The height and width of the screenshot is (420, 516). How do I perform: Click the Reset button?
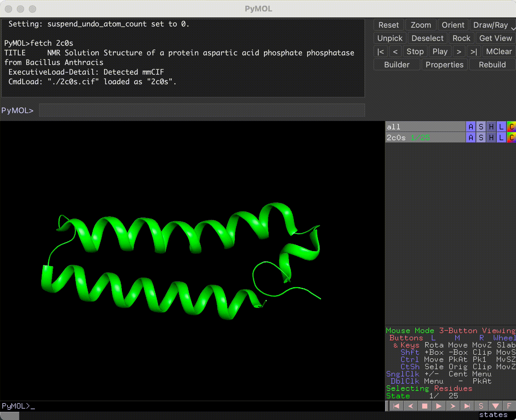389,25
